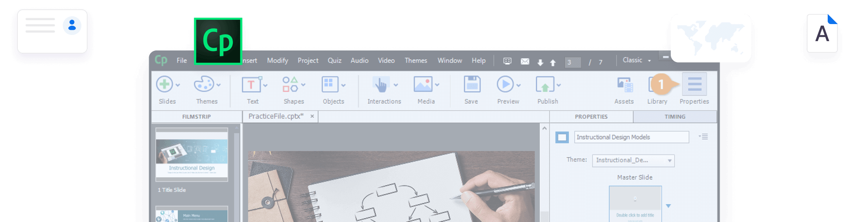
Task: Expand the Publish dropdown arrow
Action: 559,85
